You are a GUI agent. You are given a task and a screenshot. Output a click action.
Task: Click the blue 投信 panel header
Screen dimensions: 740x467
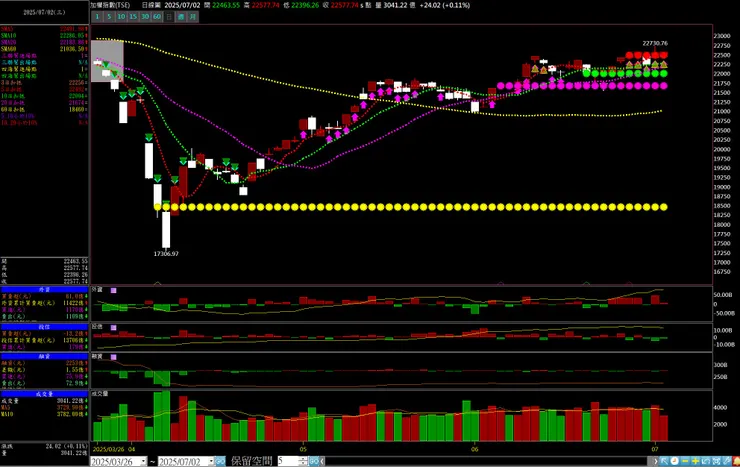pyautogui.click(x=44, y=327)
